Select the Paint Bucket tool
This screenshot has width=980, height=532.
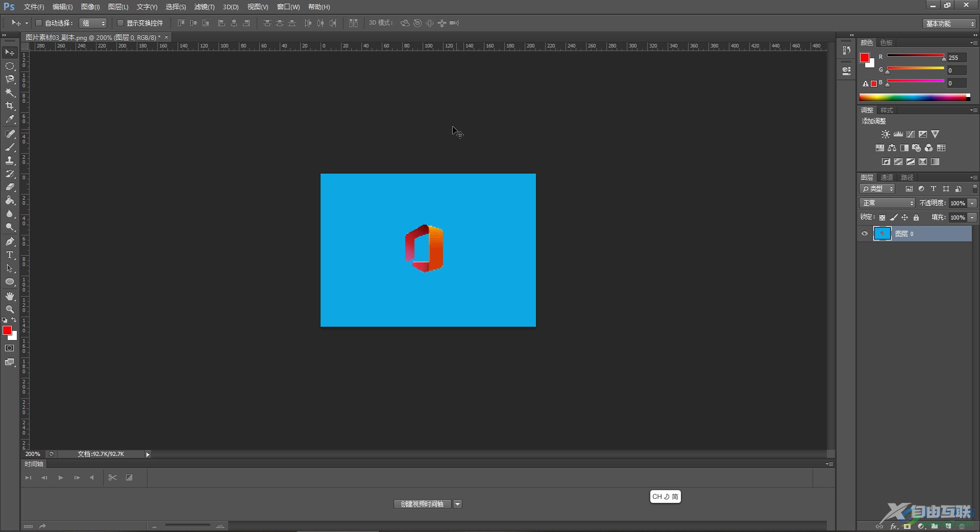click(10, 200)
